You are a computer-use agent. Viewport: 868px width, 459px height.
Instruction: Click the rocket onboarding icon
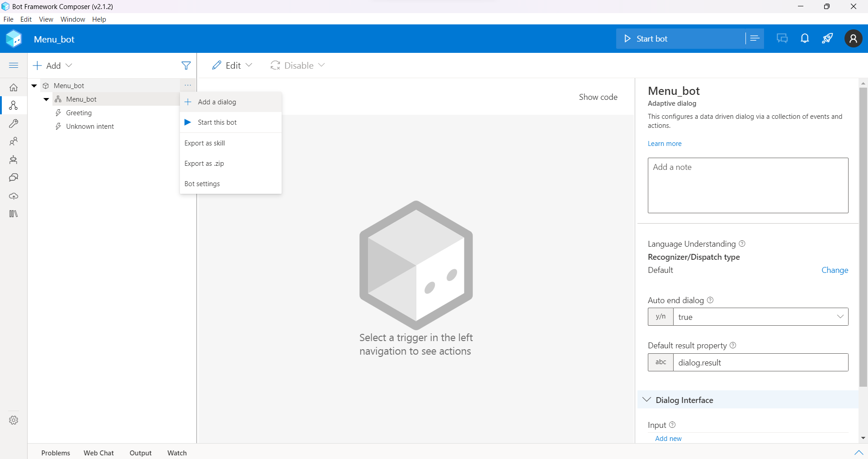coord(827,38)
